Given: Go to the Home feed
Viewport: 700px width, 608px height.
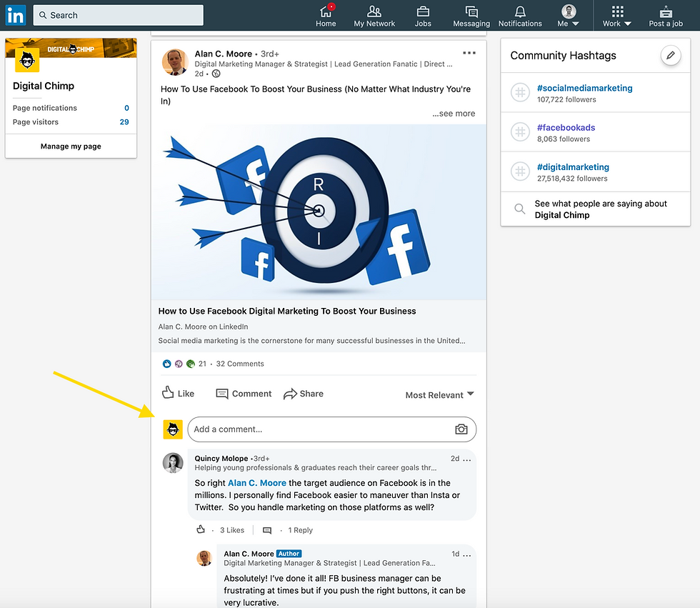Looking at the screenshot, I should pos(326,16).
